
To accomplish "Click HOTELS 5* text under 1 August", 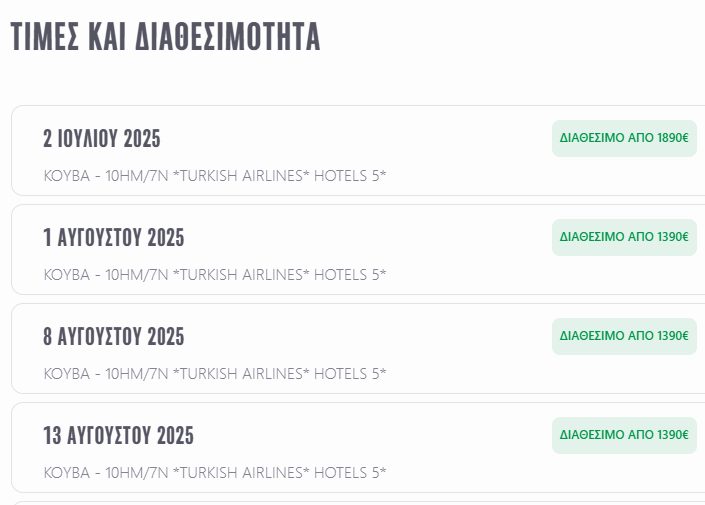I will point(350,275).
